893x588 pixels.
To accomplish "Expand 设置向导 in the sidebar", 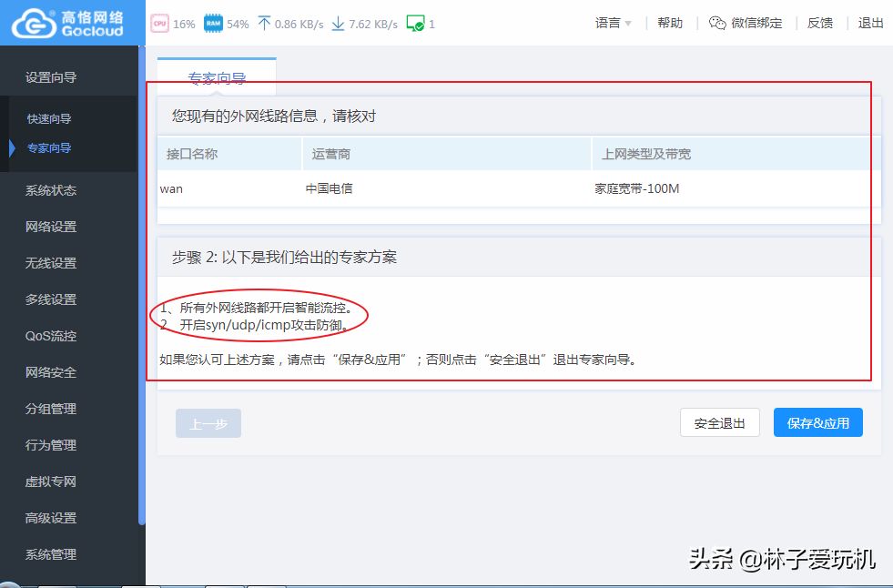I will point(51,77).
